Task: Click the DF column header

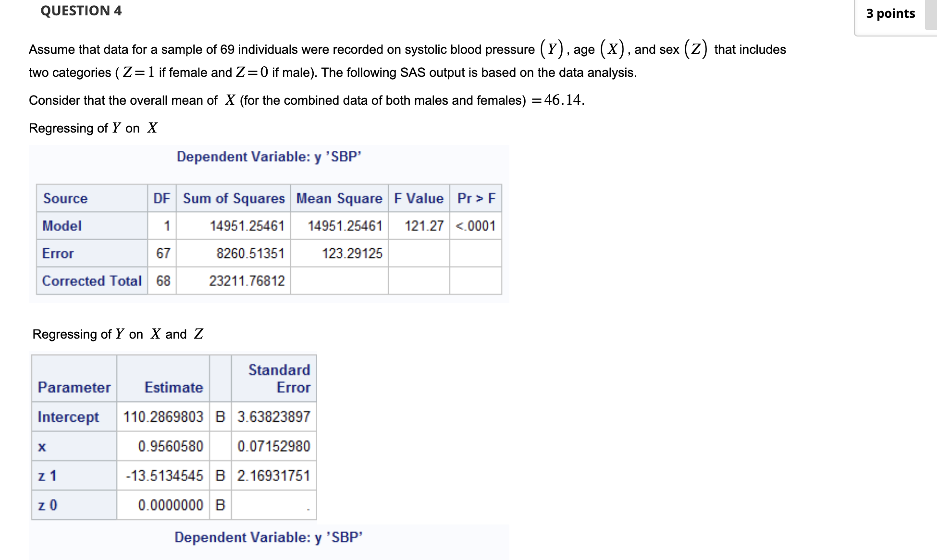Action: pyautogui.click(x=162, y=198)
